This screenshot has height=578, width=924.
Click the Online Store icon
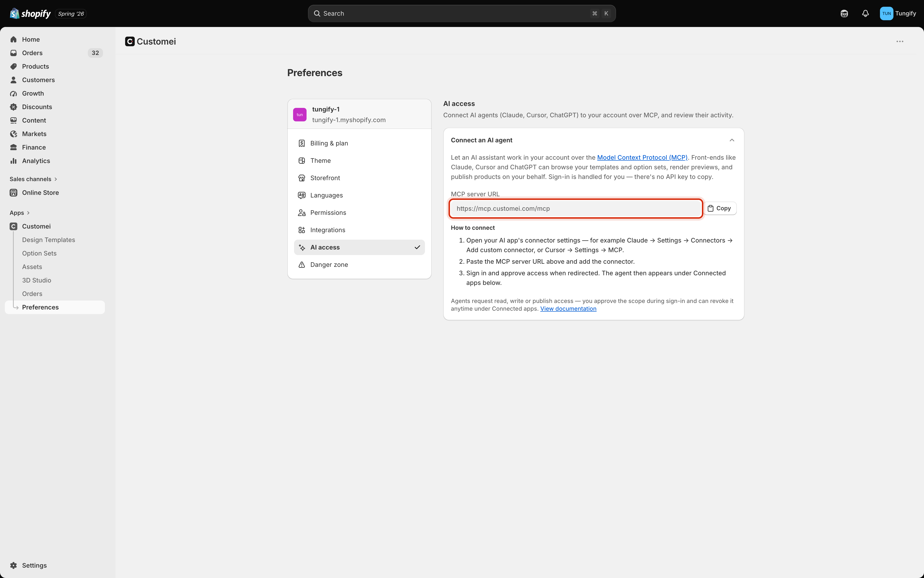[x=14, y=193]
